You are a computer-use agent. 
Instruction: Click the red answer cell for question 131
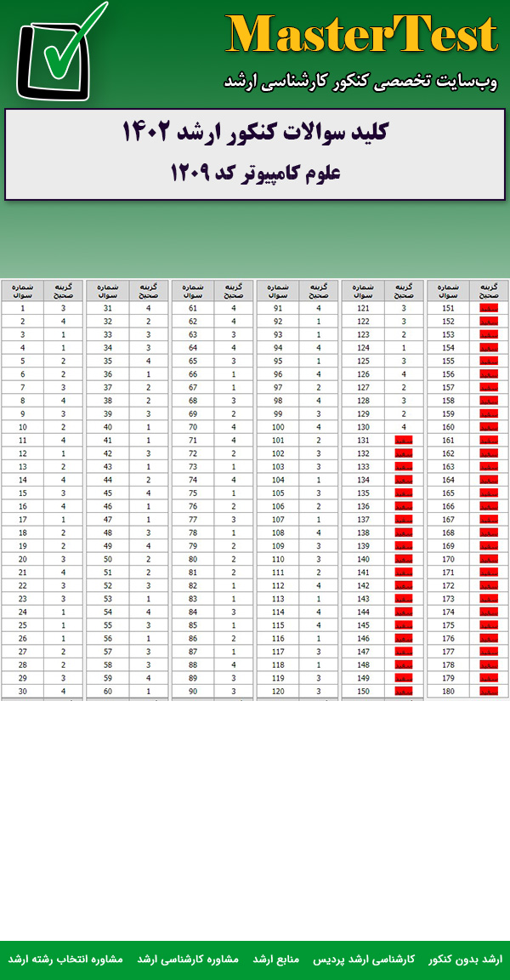click(x=404, y=440)
